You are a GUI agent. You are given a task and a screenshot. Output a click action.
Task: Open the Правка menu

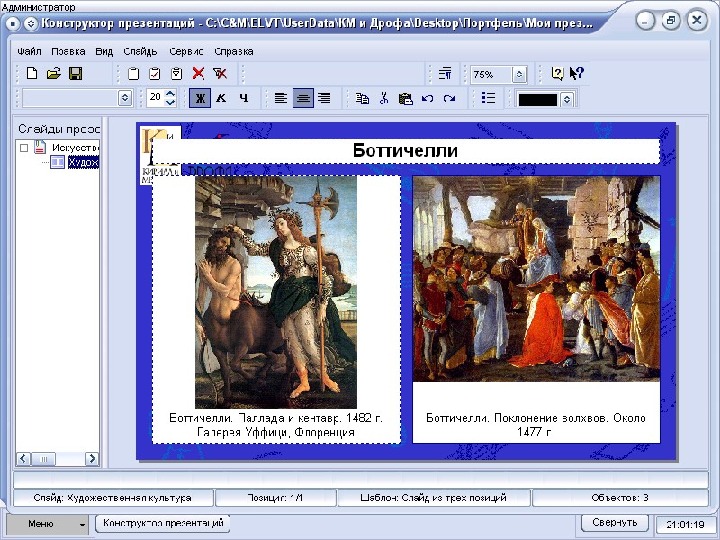(x=68, y=51)
